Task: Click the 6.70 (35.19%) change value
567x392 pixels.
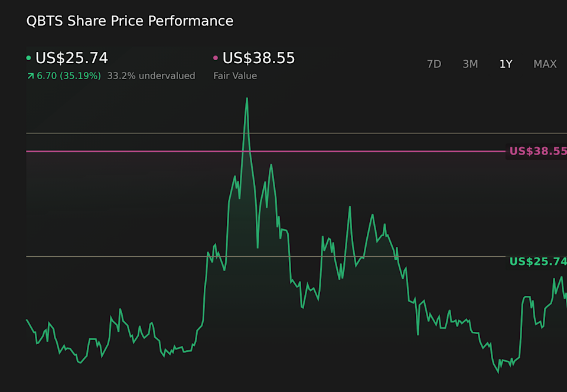Action: [69, 76]
